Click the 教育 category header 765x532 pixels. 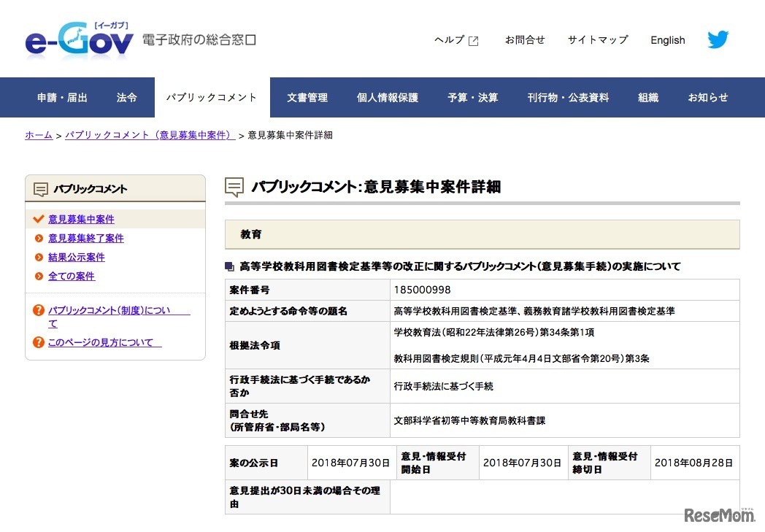[x=482, y=234]
